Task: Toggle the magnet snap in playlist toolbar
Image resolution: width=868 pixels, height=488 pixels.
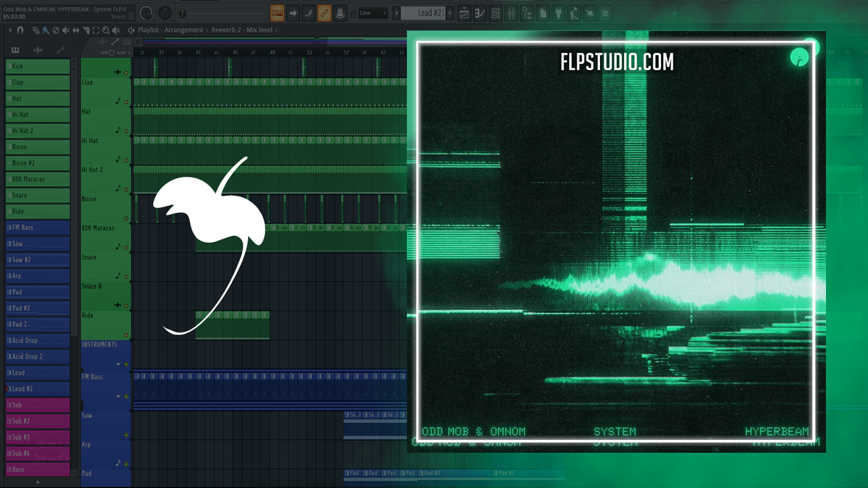Action: [x=20, y=30]
